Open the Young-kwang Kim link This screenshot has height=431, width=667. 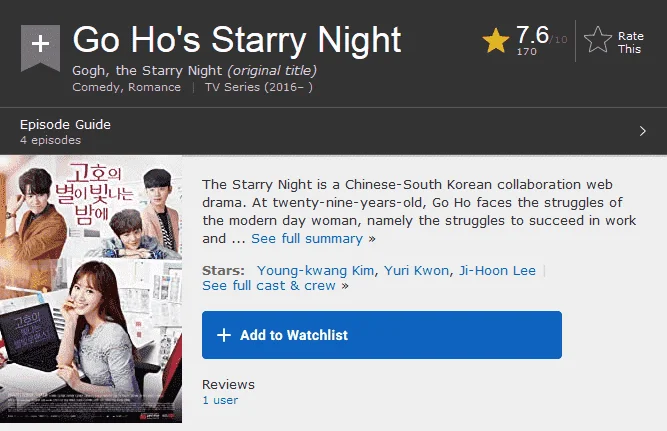coord(315,271)
